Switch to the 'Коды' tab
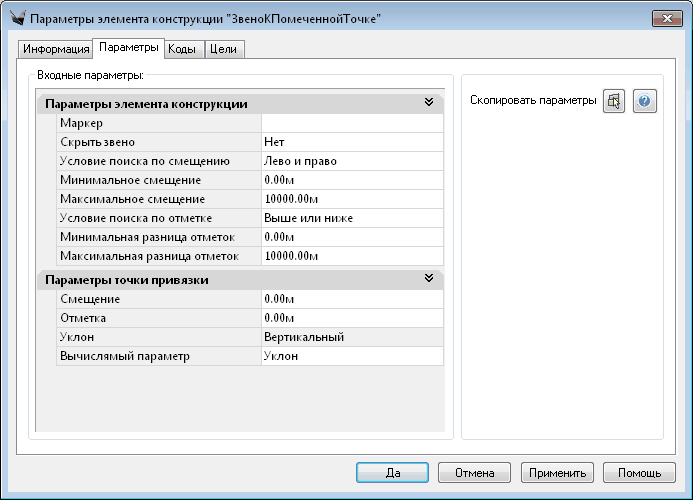The image size is (693, 500). 182,49
